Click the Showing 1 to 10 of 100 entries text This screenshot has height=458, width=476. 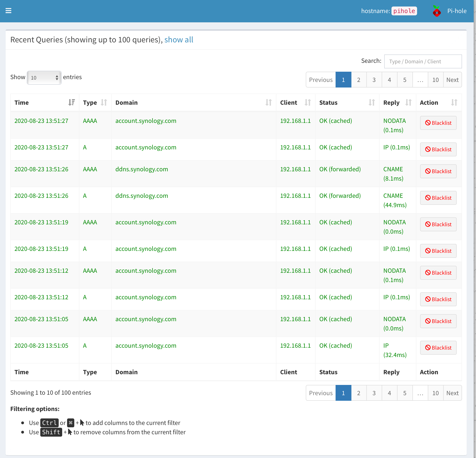click(x=51, y=392)
